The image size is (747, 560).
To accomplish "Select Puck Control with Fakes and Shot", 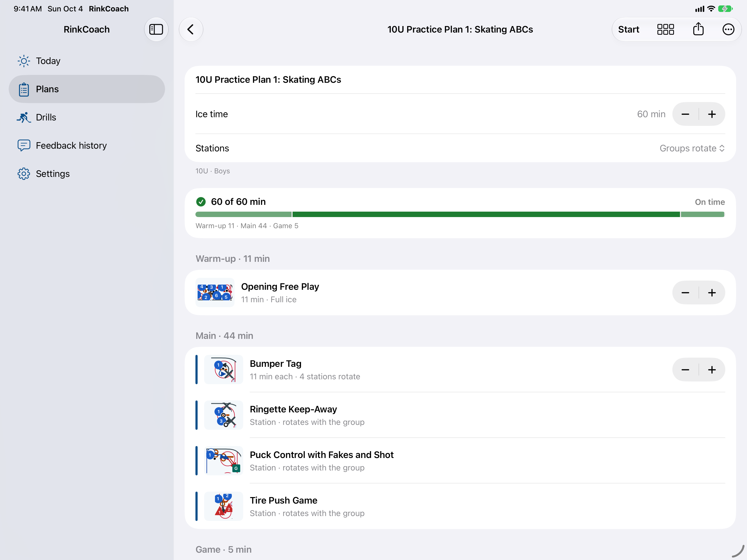I will click(x=321, y=455).
